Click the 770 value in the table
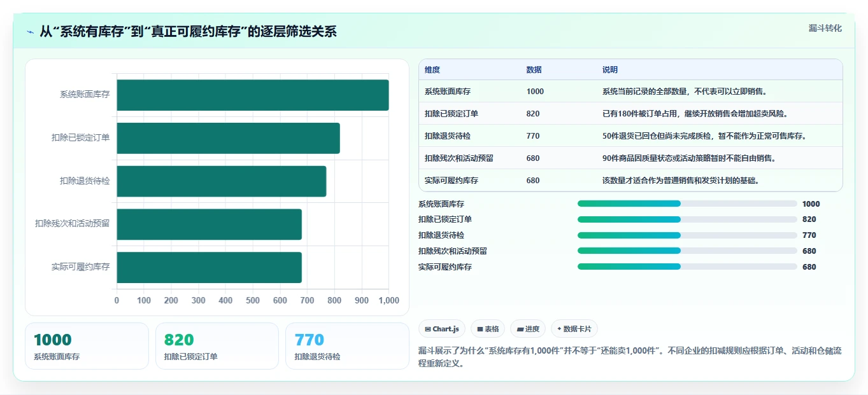Viewport: 868px width, 395px height. pyautogui.click(x=533, y=135)
